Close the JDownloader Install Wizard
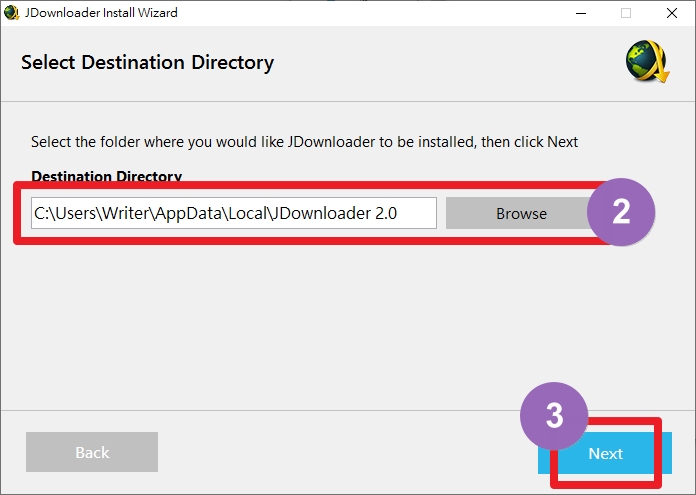This screenshot has width=696, height=495. [672, 13]
